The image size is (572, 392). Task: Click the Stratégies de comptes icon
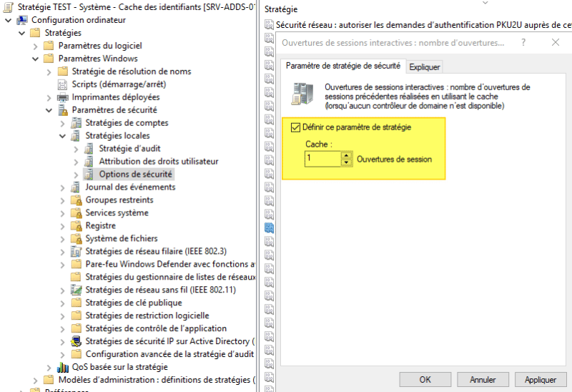point(76,123)
